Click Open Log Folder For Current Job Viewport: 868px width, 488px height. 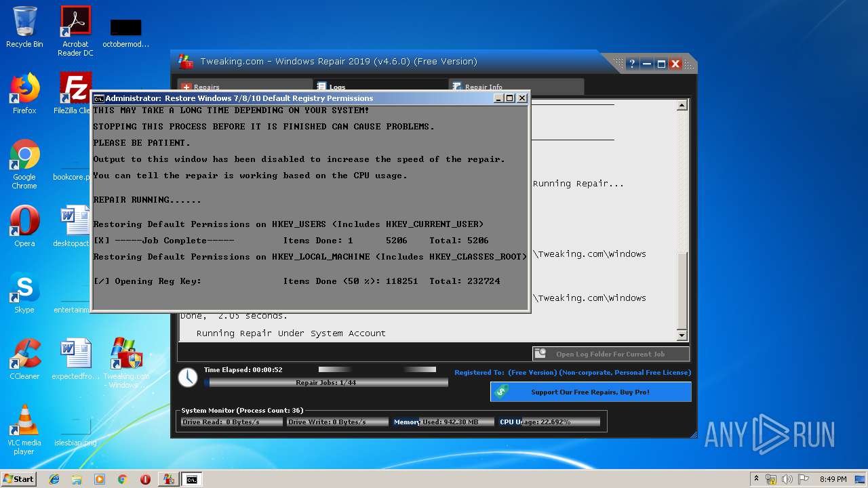point(611,354)
